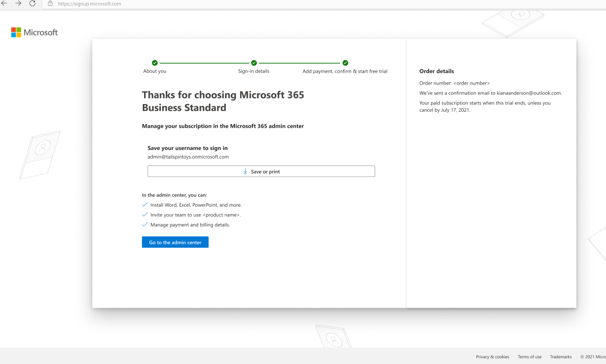Click the Add payment step checkmark

point(345,63)
